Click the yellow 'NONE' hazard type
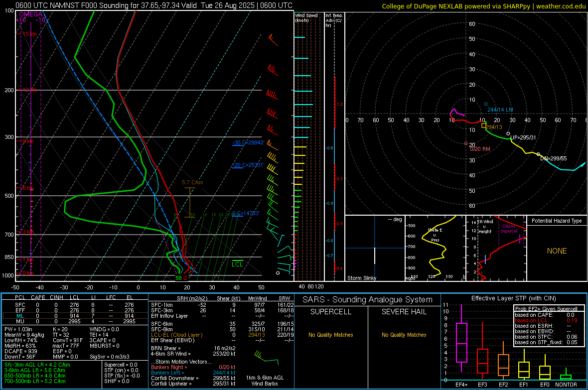 pyautogui.click(x=557, y=251)
